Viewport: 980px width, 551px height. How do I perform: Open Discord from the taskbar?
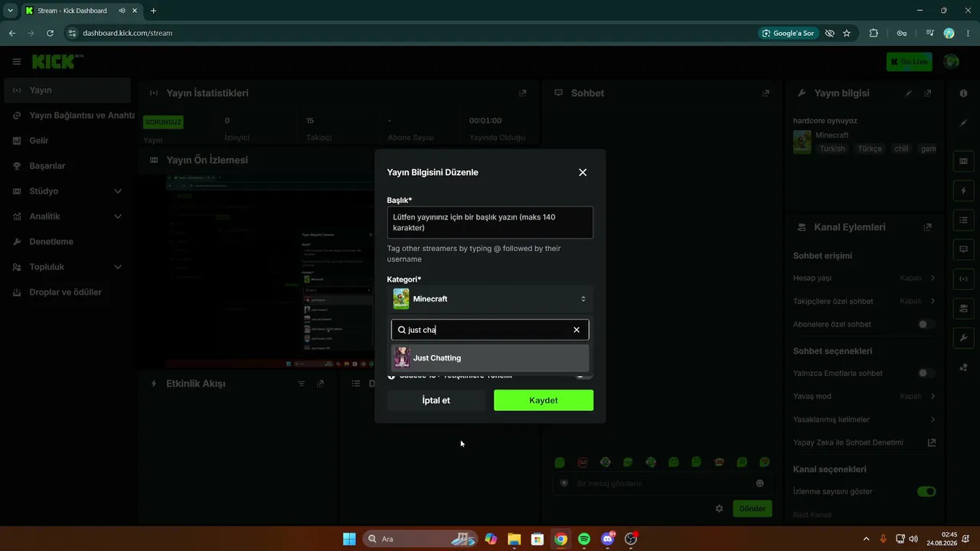click(x=608, y=539)
